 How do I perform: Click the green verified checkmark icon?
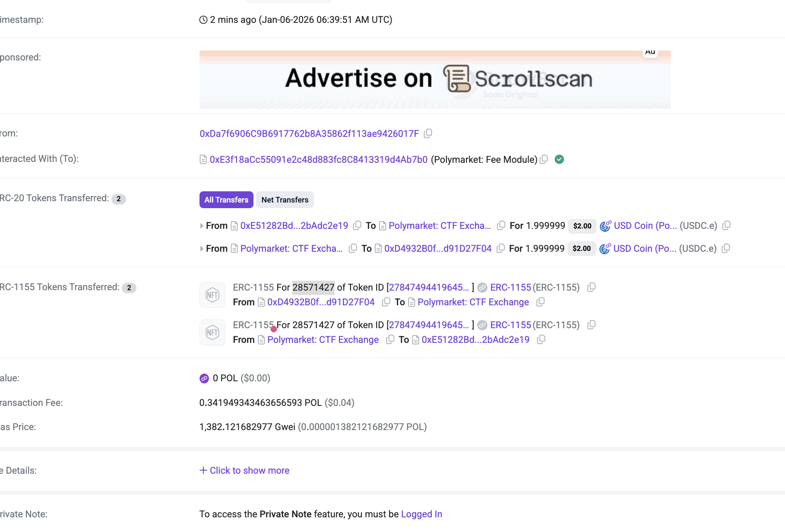click(559, 159)
